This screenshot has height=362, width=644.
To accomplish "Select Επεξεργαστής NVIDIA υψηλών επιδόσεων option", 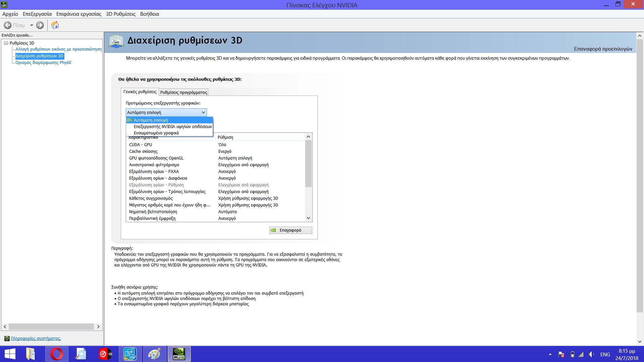I will click(x=172, y=127).
